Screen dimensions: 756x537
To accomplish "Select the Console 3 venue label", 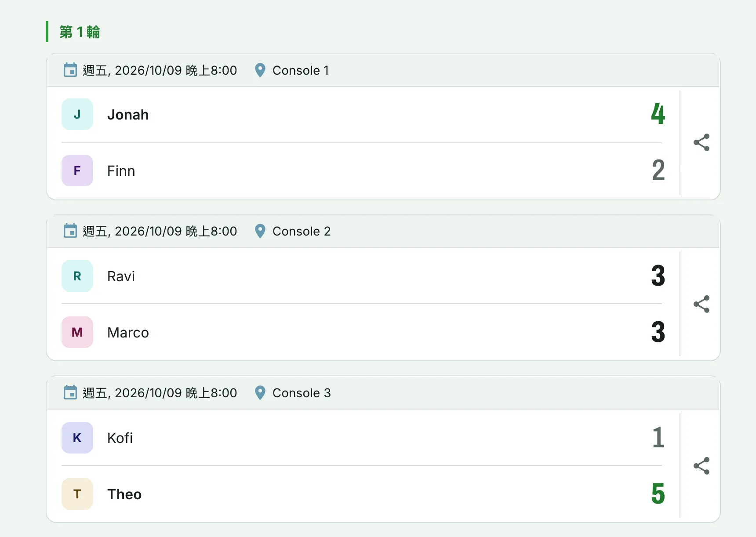I will point(302,393).
